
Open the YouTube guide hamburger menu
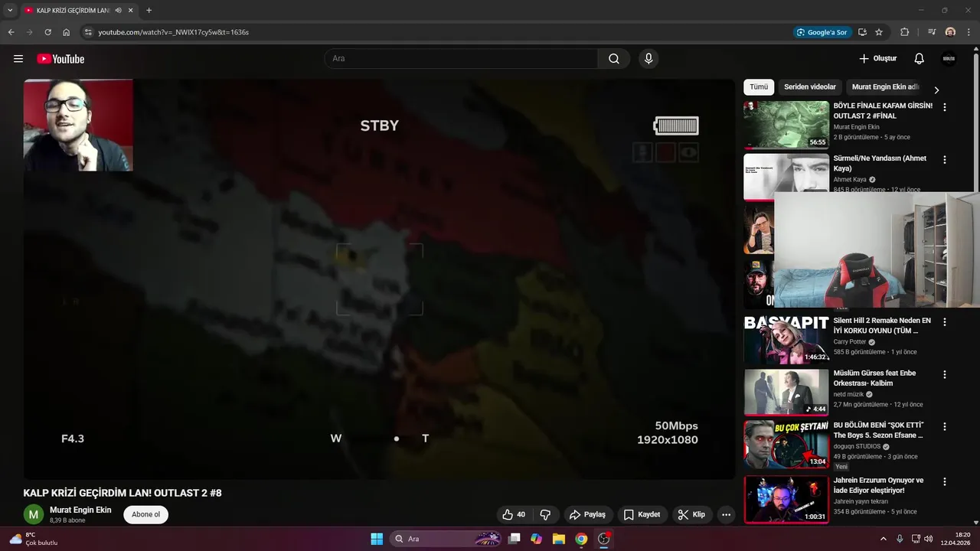[x=18, y=59]
